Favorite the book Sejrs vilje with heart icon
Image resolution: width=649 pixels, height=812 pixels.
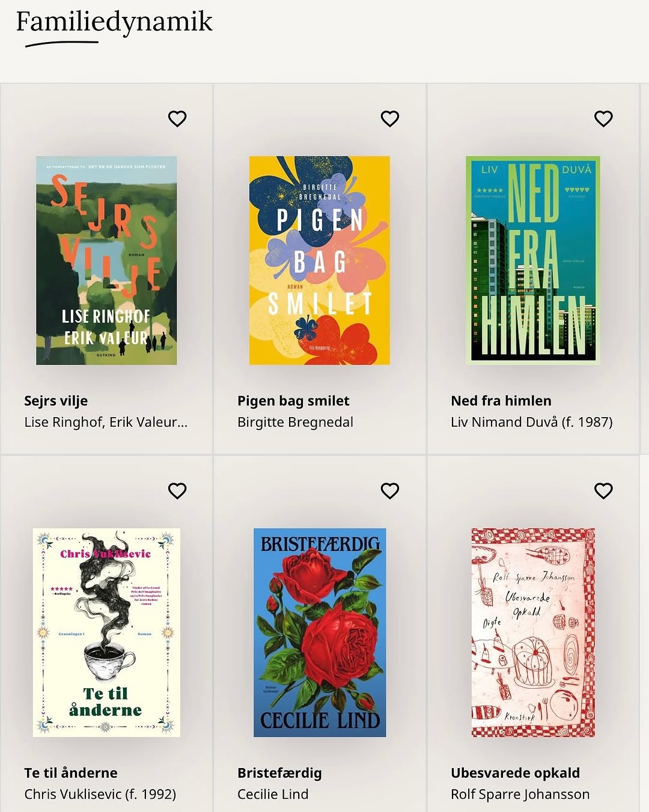[x=177, y=118]
